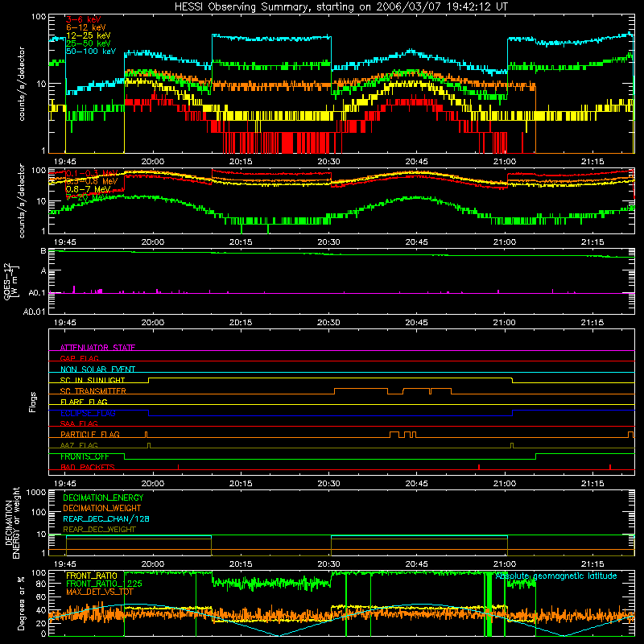The height and width of the screenshot is (644, 644).
Task: Select the Degrees or % axis title
Action: (x=21, y=602)
